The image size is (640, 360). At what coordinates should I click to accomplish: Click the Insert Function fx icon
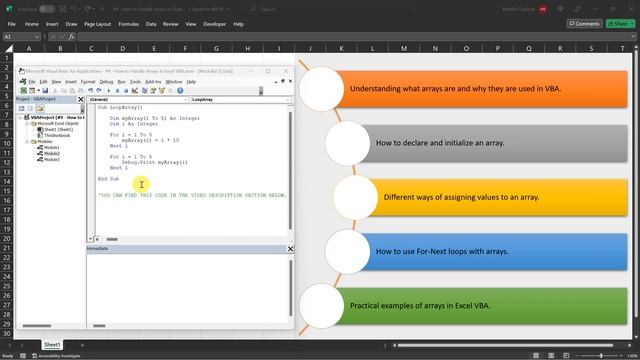pos(71,37)
